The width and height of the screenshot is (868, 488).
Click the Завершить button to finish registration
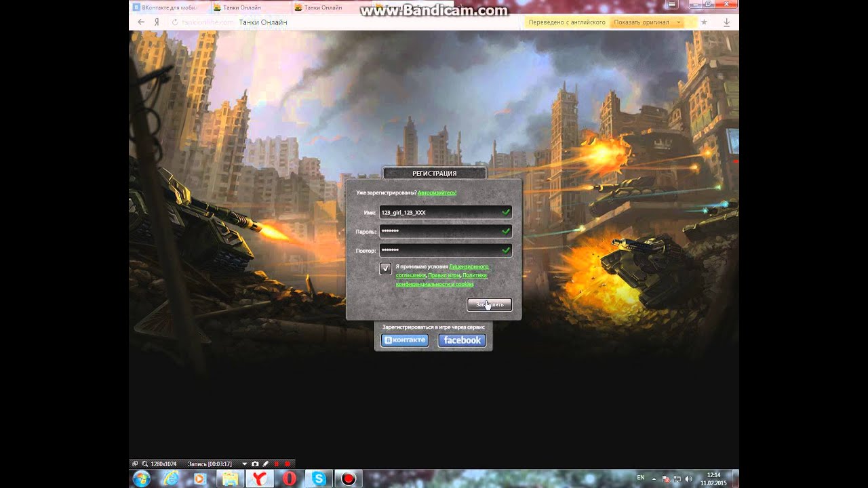click(489, 304)
